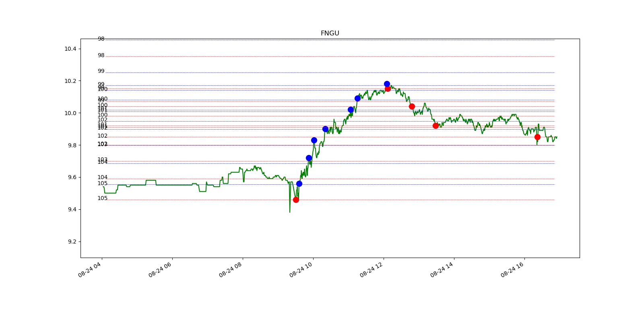Click the blue marker at price 10.02

tap(351, 109)
